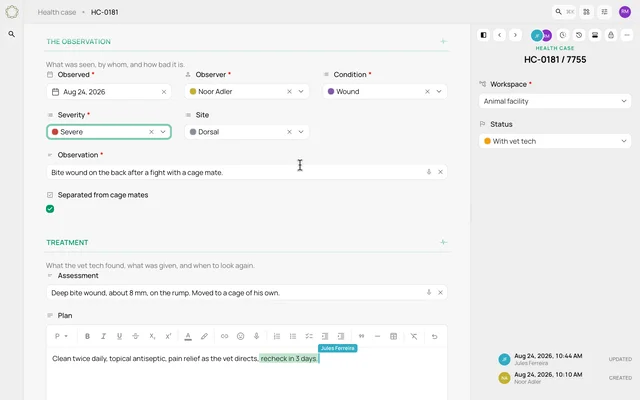Open the command-key shortcuts icon in the top bar
Viewport: 640px width, 400px height.
pyautogui.click(x=587, y=12)
